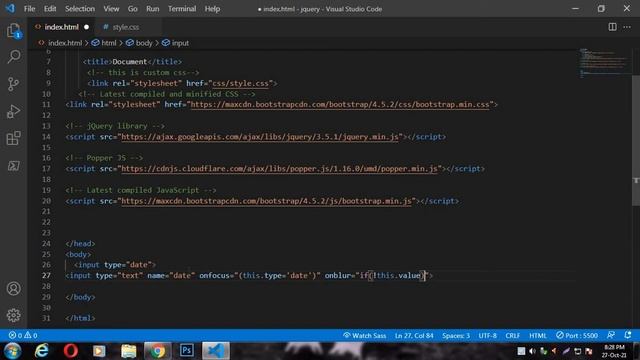Viewport: 640px width, 360px height.
Task: Switch to Photoshop on taskbar
Action: [x=187, y=351]
